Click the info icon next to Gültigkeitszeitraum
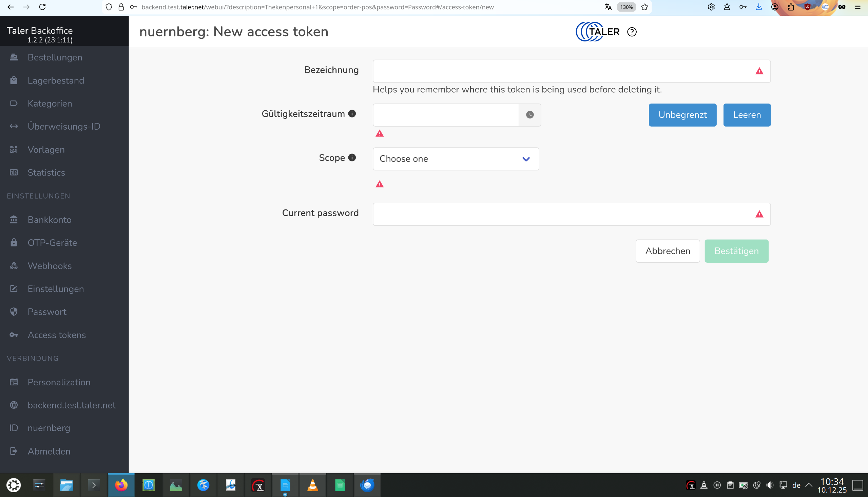Screen dimensions: 868x497 coord(352,114)
